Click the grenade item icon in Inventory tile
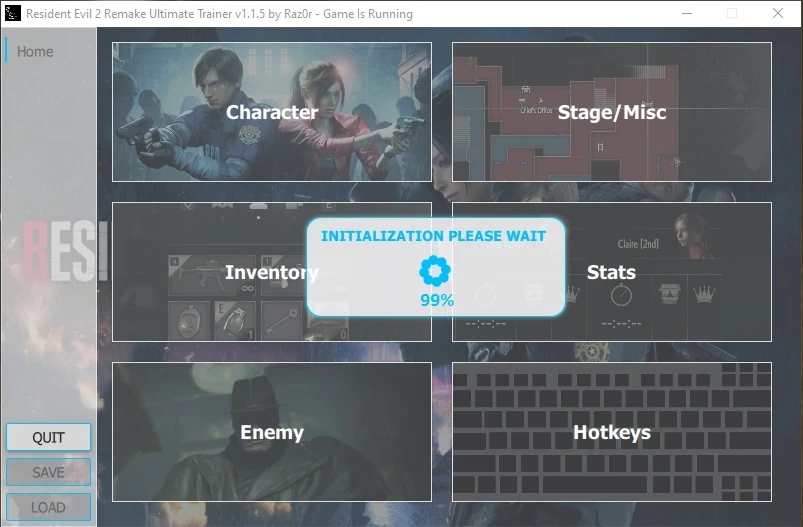803x527 pixels. (235, 322)
